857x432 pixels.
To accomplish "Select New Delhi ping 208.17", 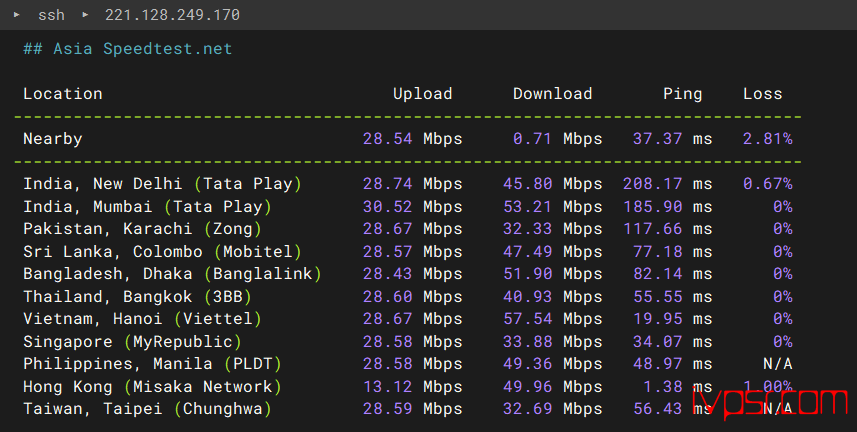I will tap(652, 184).
